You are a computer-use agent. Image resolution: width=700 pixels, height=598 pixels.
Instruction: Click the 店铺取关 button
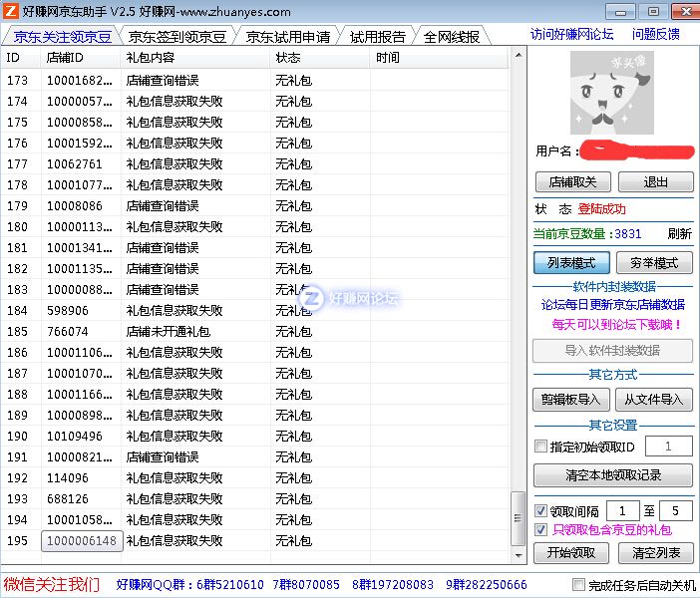coord(572,182)
